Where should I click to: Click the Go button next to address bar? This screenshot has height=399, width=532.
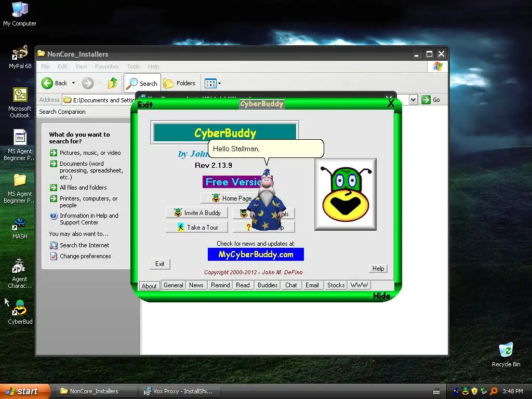[431, 100]
